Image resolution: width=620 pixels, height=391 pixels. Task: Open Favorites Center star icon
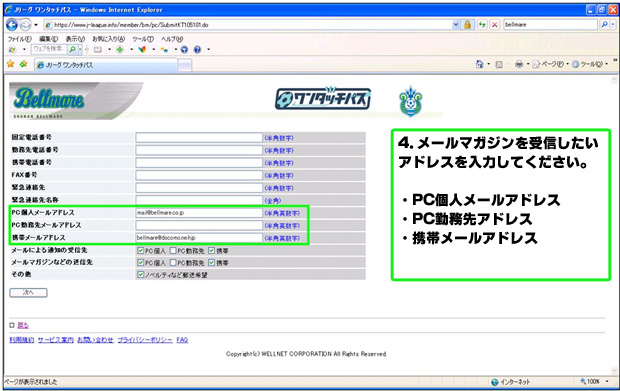(11, 64)
